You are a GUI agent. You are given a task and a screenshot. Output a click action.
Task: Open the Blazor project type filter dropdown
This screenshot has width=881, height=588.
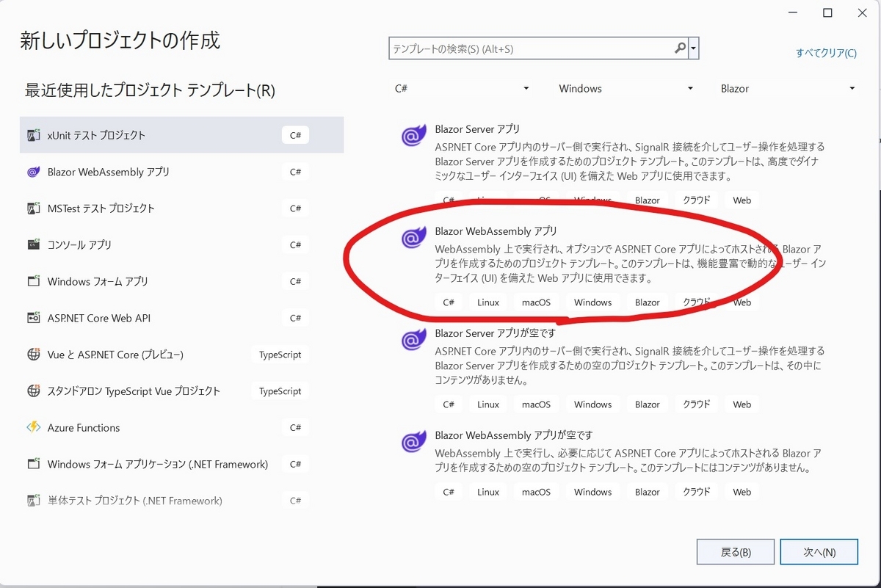(788, 88)
